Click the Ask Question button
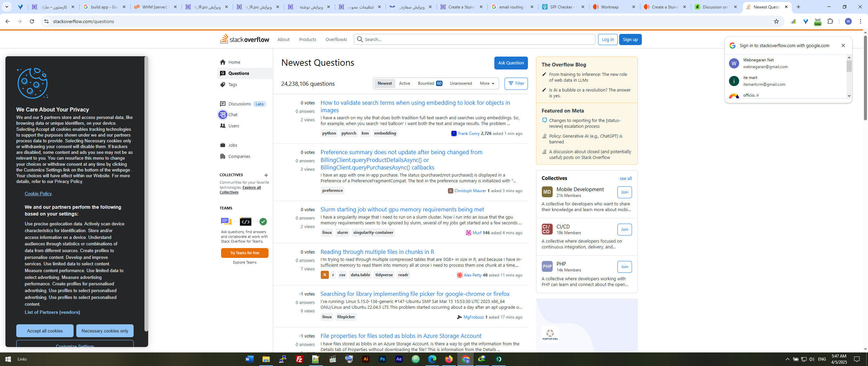 (x=511, y=63)
